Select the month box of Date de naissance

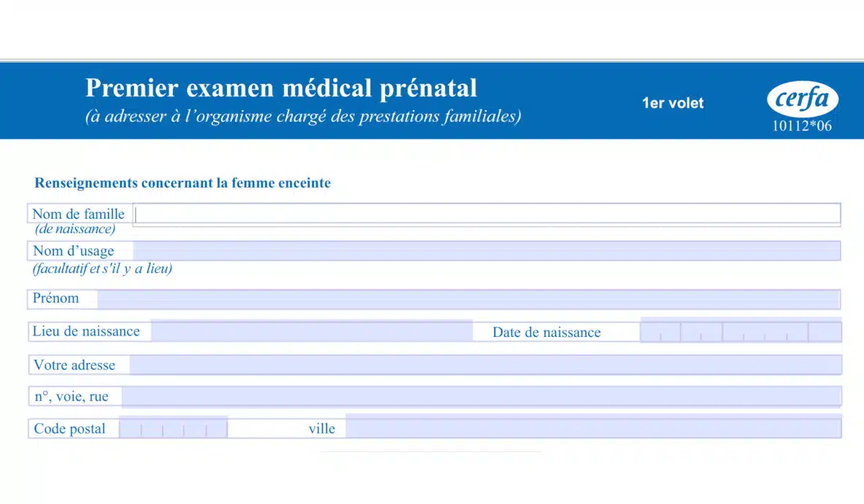701,332
